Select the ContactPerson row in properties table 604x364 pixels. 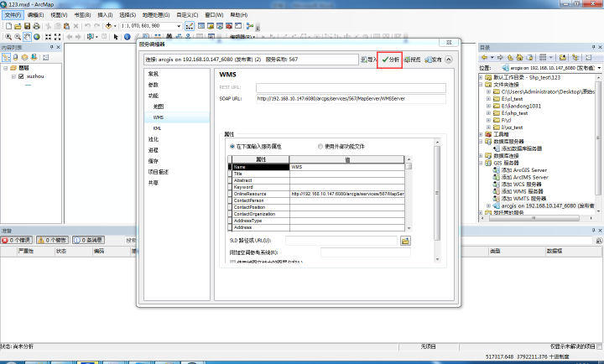[x=316, y=200]
